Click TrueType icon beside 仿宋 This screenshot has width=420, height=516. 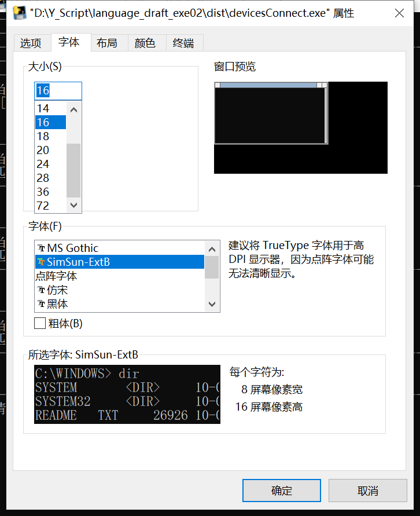41,290
